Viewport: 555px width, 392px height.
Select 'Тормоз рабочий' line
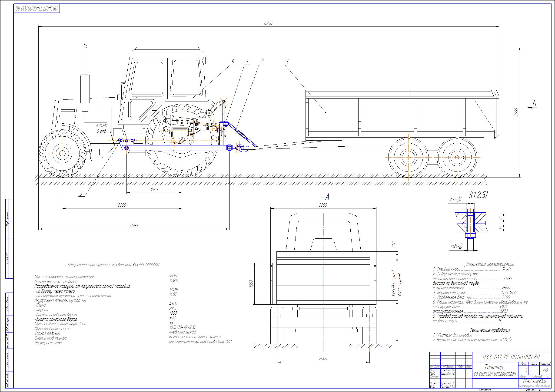47,333
